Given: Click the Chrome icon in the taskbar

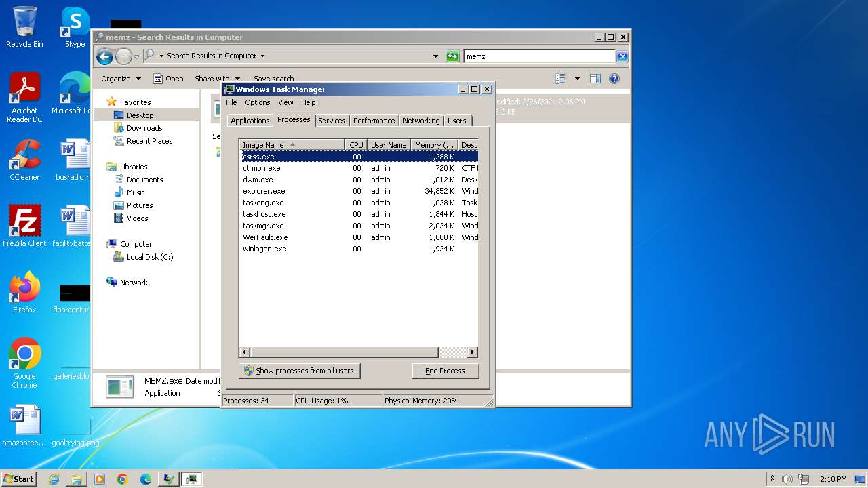Looking at the screenshot, I should [123, 479].
